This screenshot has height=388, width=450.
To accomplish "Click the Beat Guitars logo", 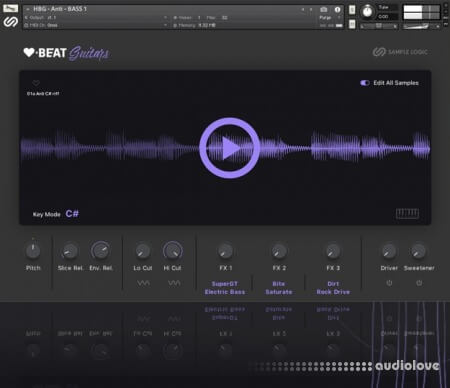I will [66, 53].
